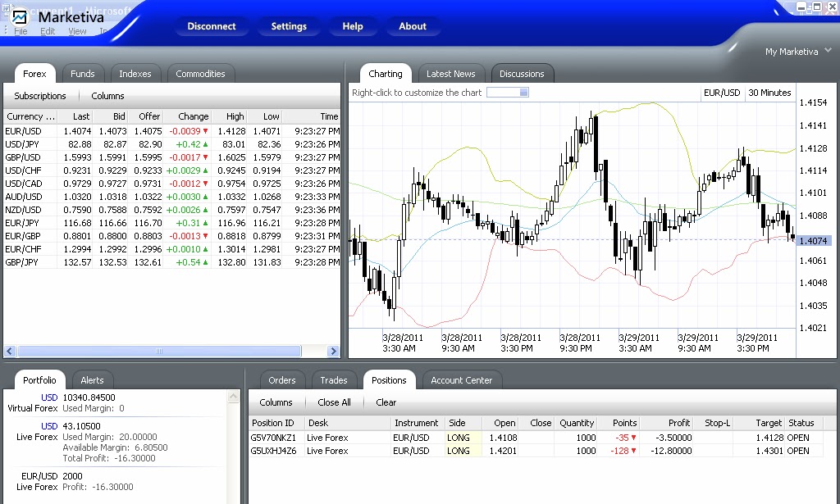Open the My Marketiva dropdown arrow

click(828, 50)
